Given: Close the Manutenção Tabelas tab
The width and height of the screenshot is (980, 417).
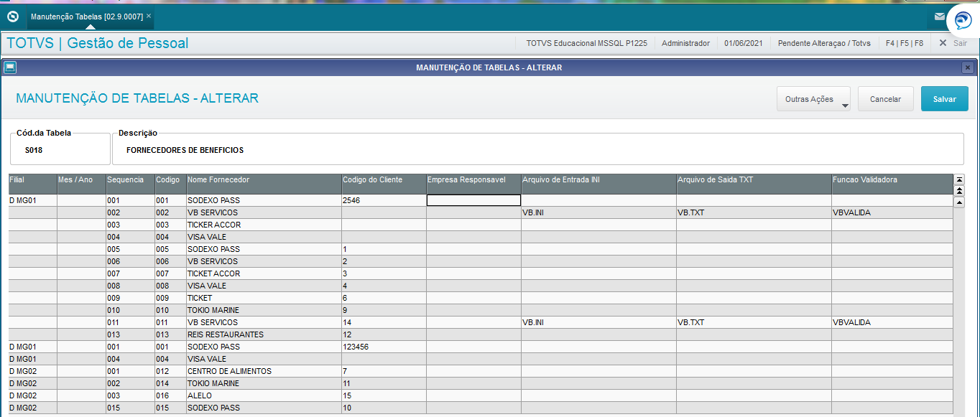Looking at the screenshot, I should click(149, 16).
